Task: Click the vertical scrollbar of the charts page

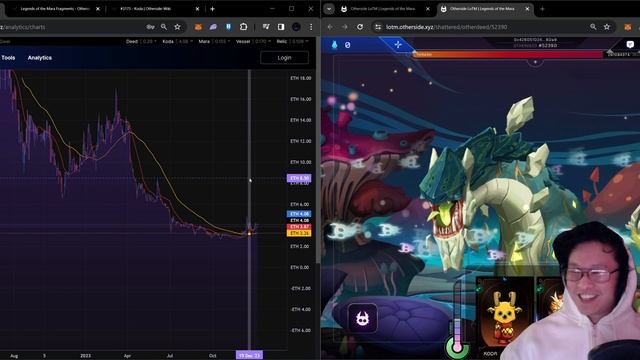Action: (318, 151)
